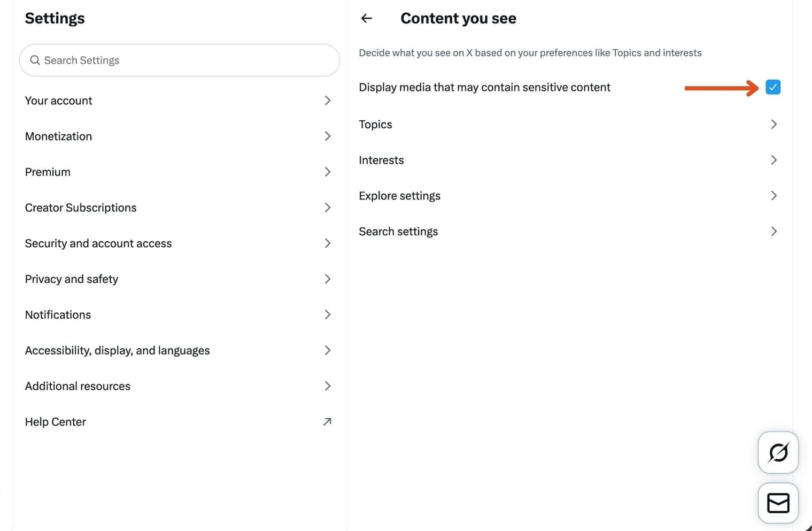Select Your account in settings
The image size is (812, 531).
coord(59,101)
